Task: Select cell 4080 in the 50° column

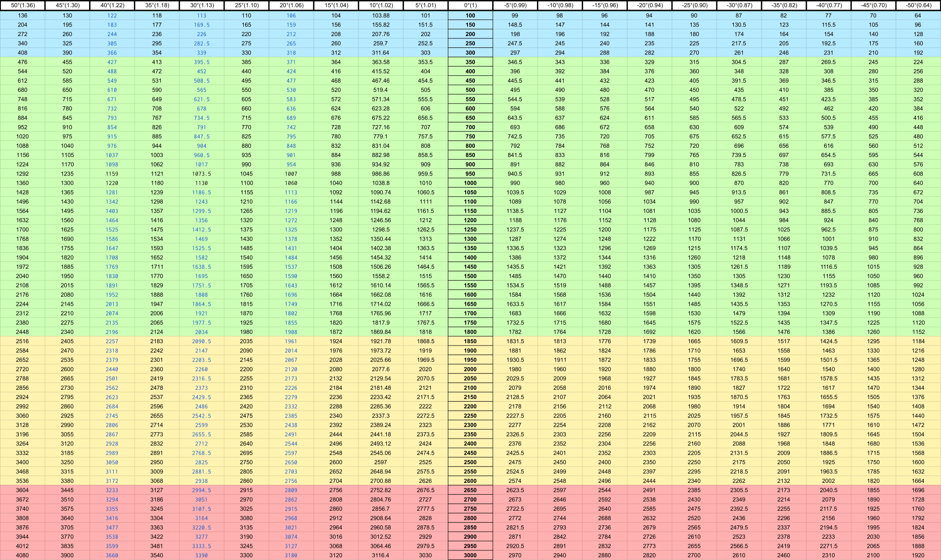Action: 22,555
